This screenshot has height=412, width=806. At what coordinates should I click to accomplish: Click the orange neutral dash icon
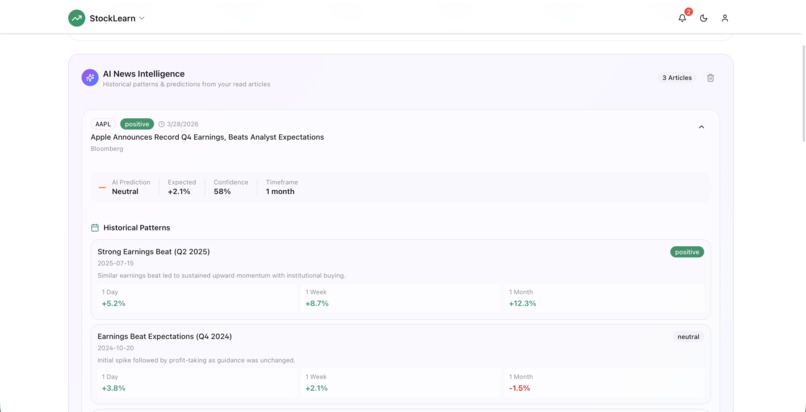coord(102,188)
